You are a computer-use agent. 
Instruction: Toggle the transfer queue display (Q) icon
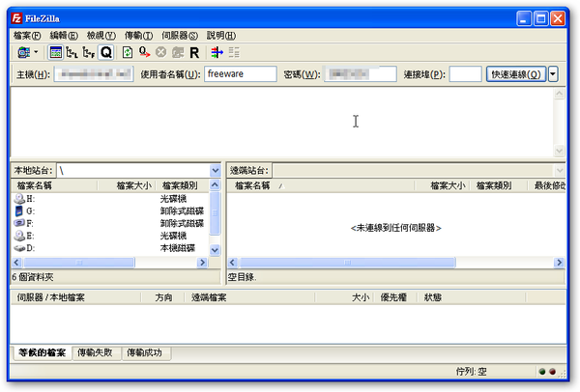[106, 52]
